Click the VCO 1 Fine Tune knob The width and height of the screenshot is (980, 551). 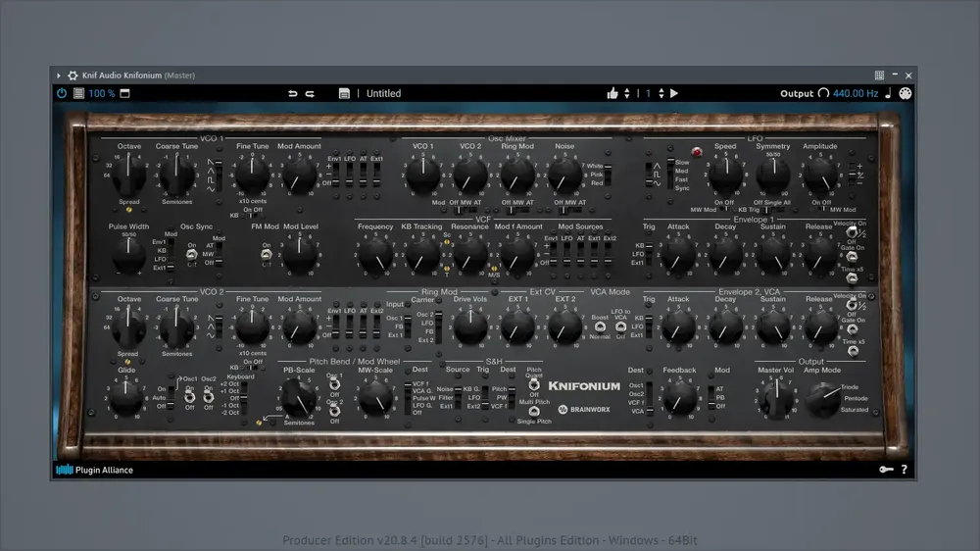[x=252, y=175]
